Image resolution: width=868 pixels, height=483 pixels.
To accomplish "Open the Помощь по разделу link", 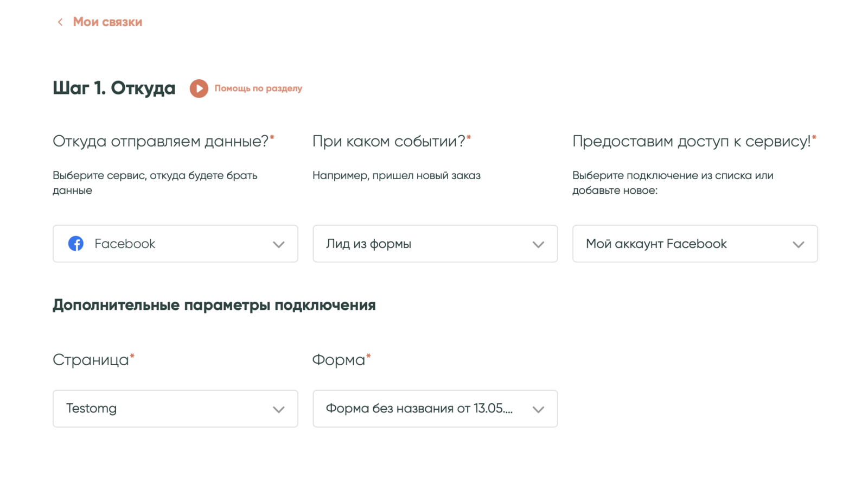I will [258, 88].
